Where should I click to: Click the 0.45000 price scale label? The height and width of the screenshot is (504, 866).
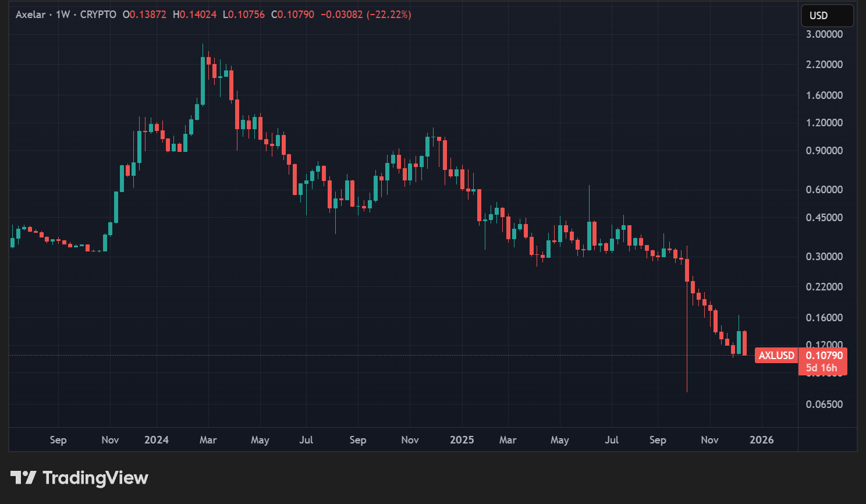[x=824, y=218]
